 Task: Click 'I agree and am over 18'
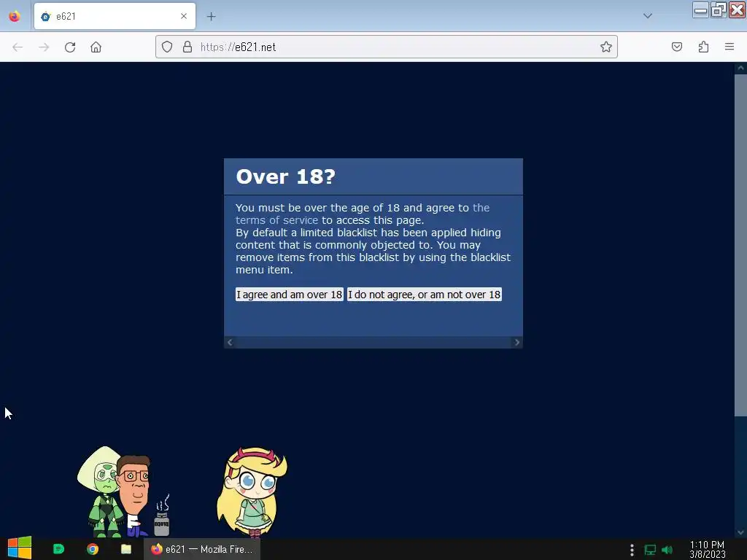coord(289,295)
